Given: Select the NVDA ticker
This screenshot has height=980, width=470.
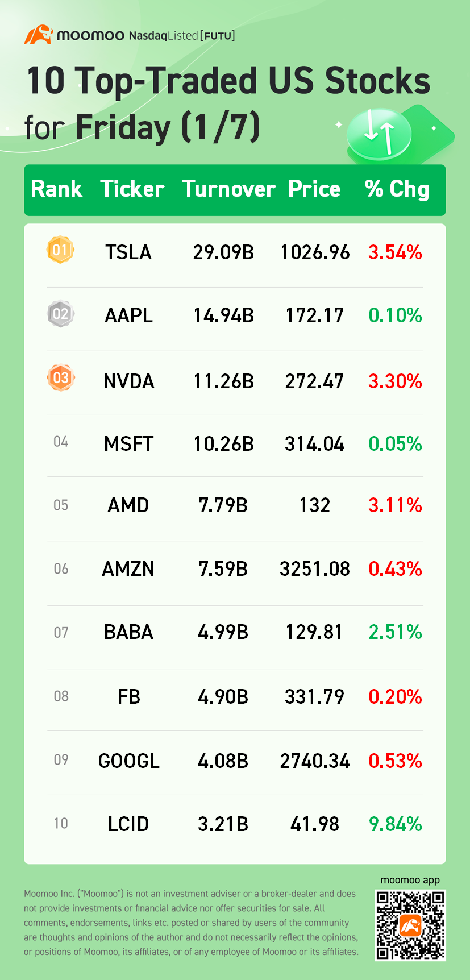Looking at the screenshot, I should pyautogui.click(x=128, y=381).
